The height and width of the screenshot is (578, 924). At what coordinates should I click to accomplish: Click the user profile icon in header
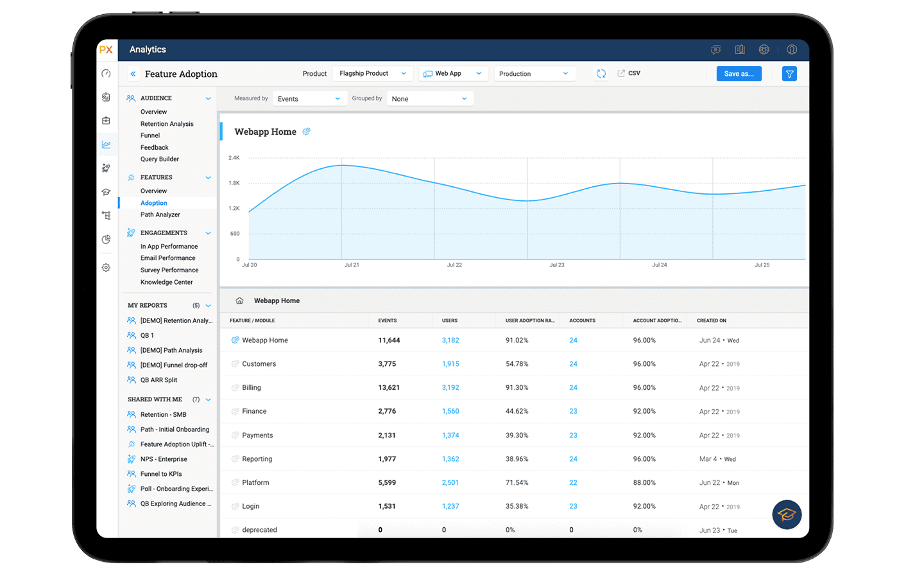(792, 49)
